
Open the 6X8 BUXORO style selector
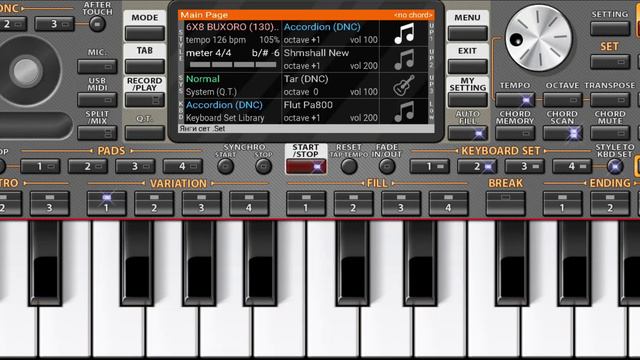pos(232,27)
